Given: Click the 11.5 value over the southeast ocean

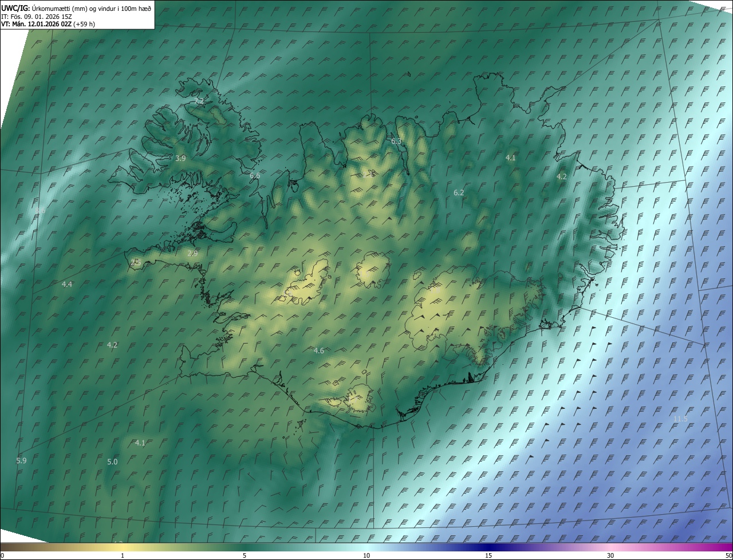Looking at the screenshot, I should [x=680, y=419].
